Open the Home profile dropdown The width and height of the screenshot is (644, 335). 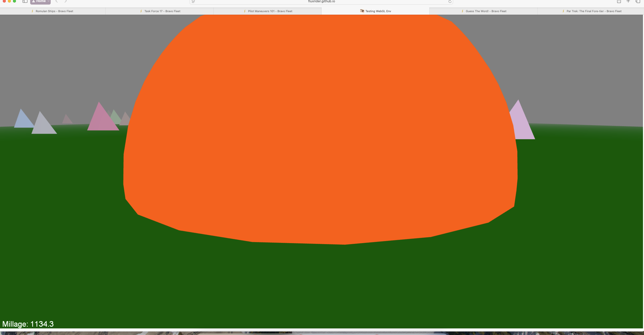40,2
